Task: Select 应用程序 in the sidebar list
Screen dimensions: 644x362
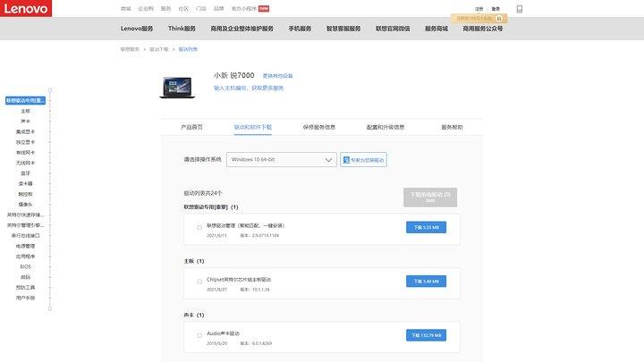Action: pyautogui.click(x=25, y=257)
